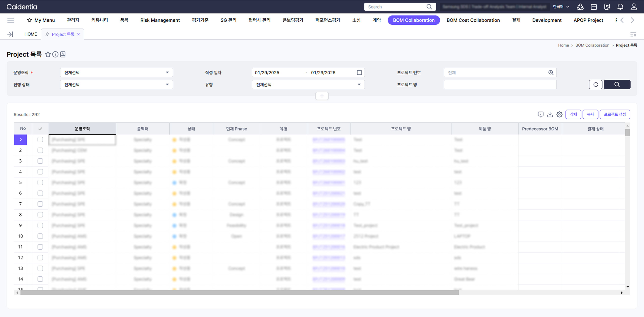
Task: Switch to the HOME tab
Action: coord(31,34)
